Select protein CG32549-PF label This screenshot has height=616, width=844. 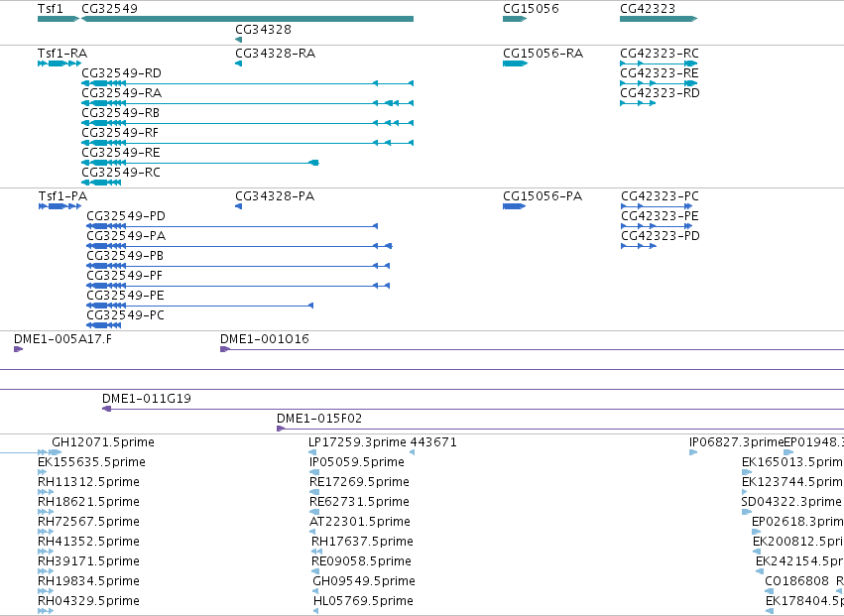(x=124, y=276)
